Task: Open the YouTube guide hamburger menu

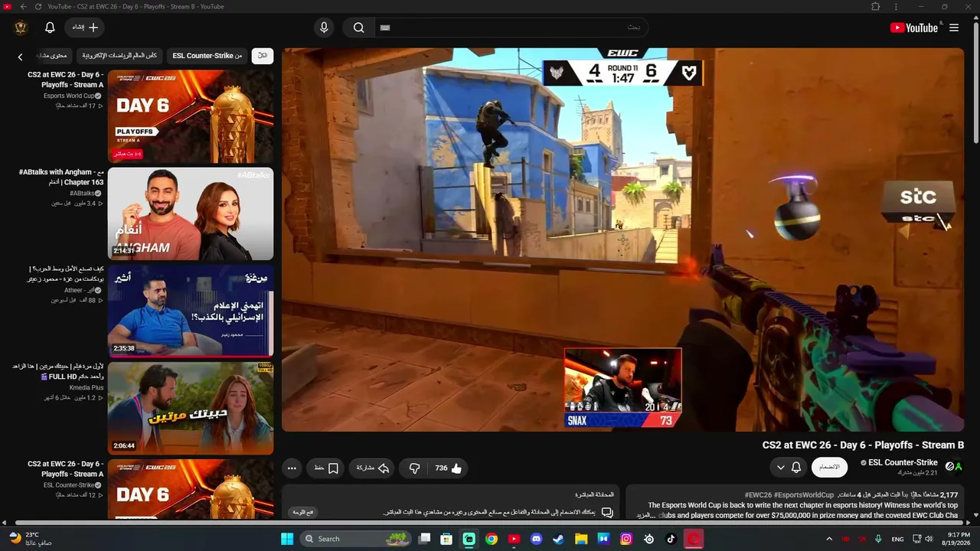Action: (x=954, y=28)
